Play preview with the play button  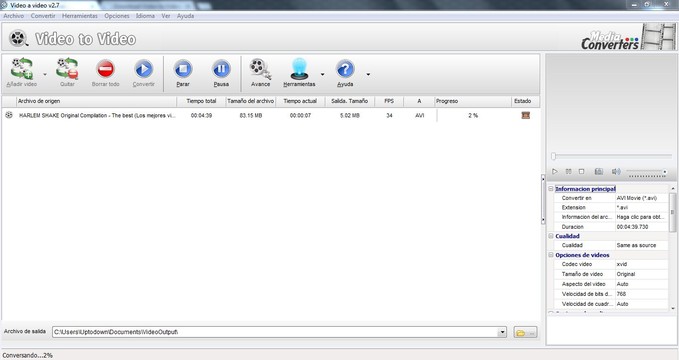pyautogui.click(x=555, y=172)
